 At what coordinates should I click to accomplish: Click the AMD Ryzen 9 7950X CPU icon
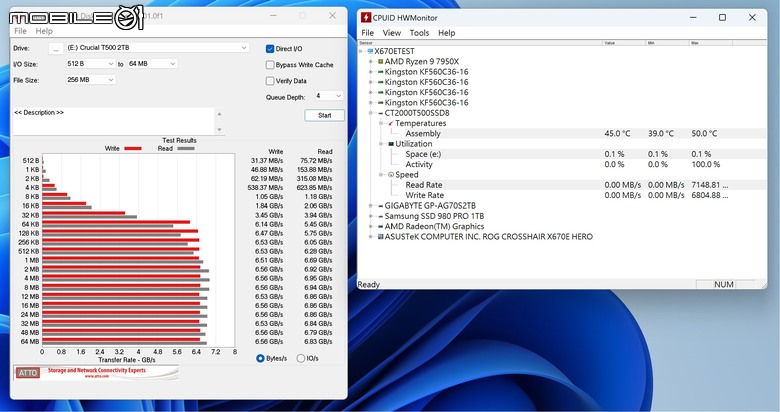pos(381,61)
